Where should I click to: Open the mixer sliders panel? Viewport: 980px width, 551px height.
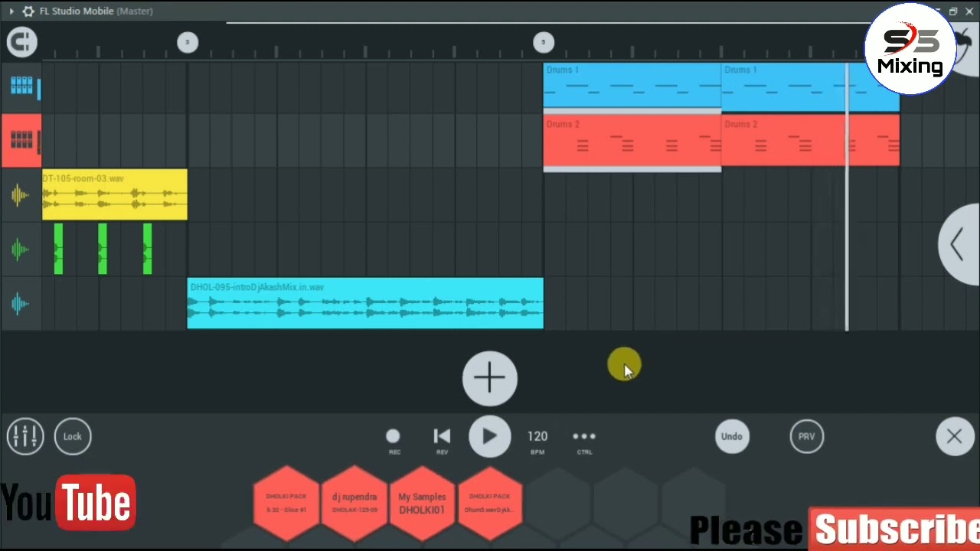tap(25, 436)
